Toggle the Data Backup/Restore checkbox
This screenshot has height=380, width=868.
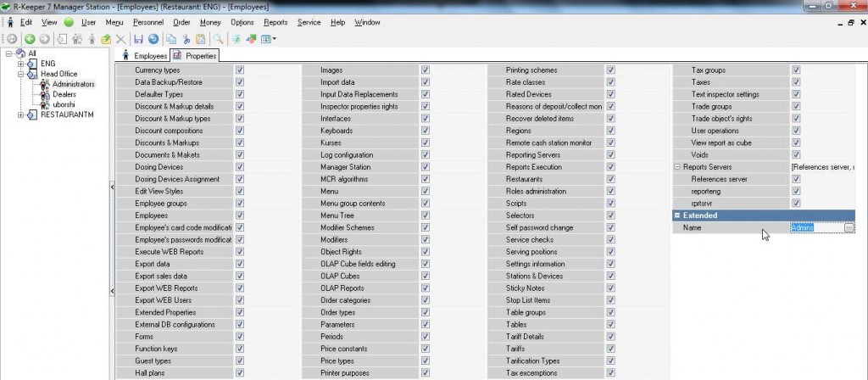tap(240, 82)
